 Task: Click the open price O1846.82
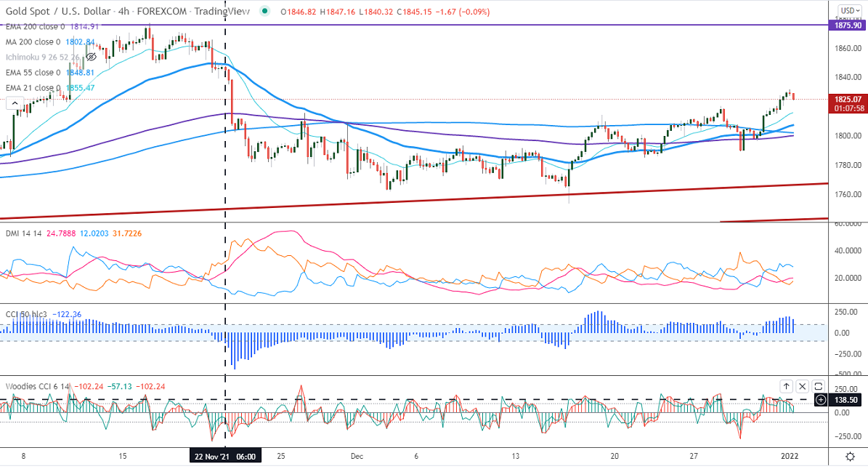coord(299,12)
